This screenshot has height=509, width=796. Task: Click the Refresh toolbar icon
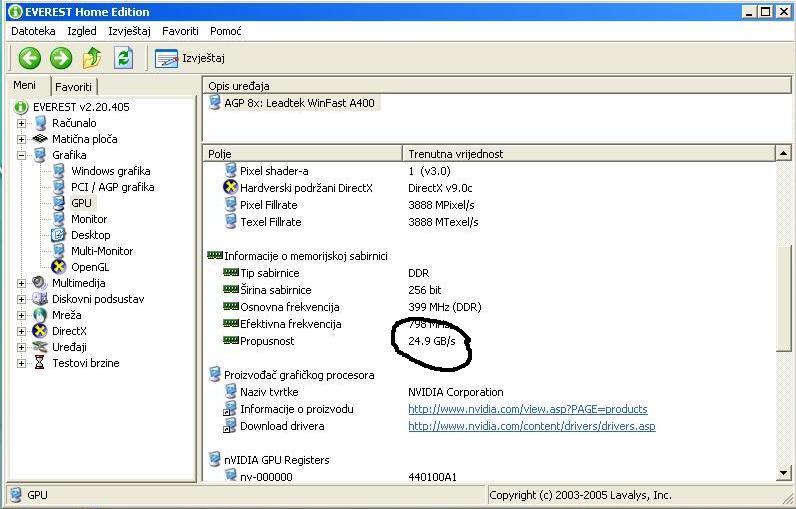pyautogui.click(x=123, y=58)
